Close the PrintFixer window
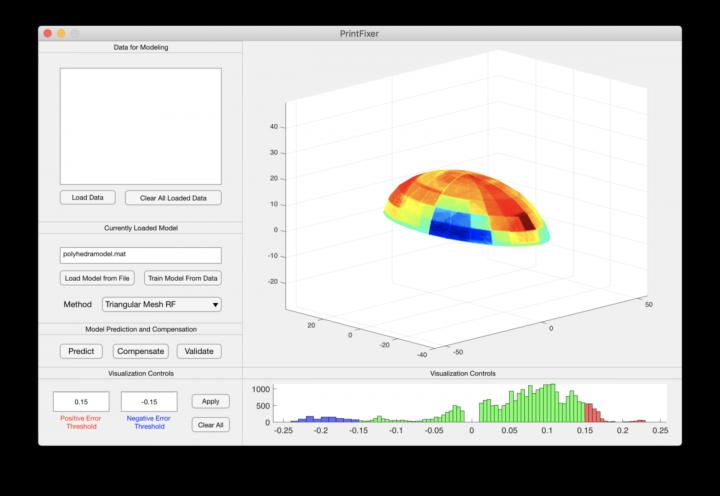Image resolution: width=720 pixels, height=496 pixels. coord(47,33)
